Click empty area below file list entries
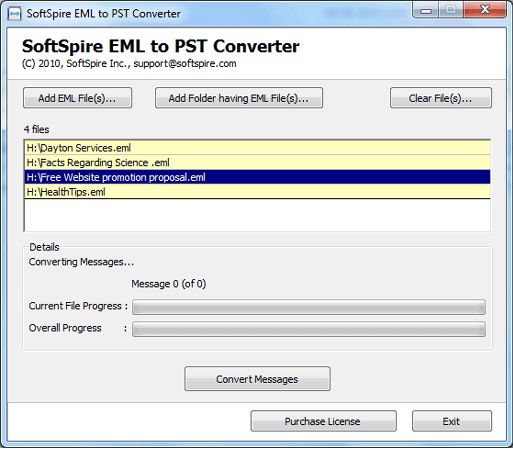This screenshot has width=513, height=449. [x=257, y=215]
